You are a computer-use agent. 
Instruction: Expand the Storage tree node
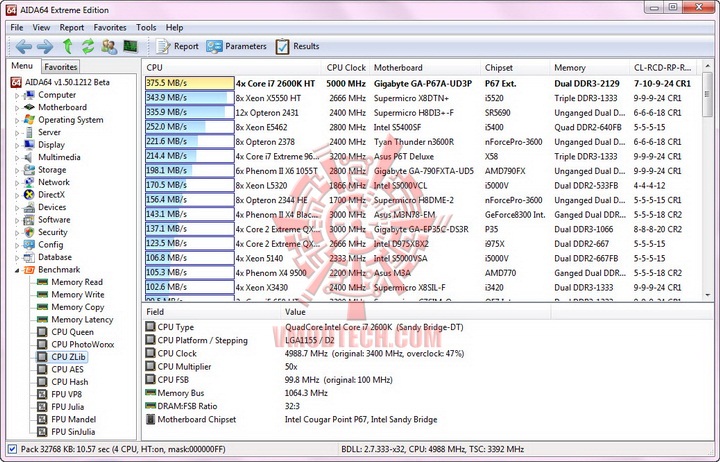point(17,170)
